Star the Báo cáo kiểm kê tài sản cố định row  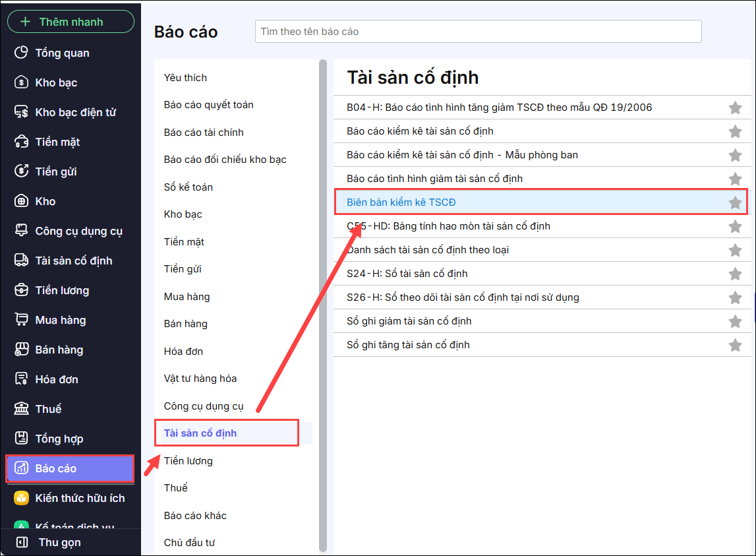(735, 131)
